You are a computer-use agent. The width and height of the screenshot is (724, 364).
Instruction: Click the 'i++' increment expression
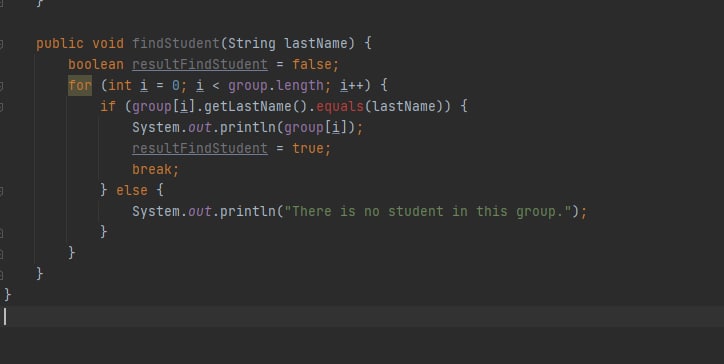pyautogui.click(x=351, y=85)
